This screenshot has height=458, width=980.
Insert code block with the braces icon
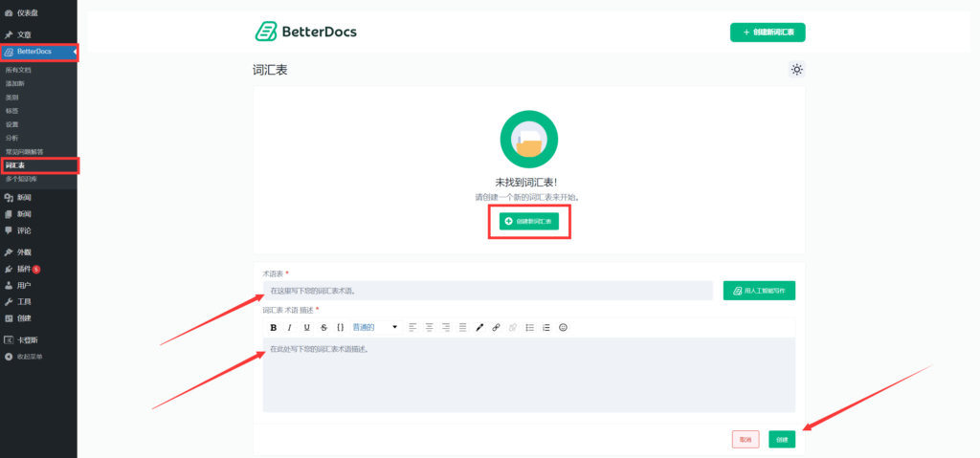[x=340, y=327]
